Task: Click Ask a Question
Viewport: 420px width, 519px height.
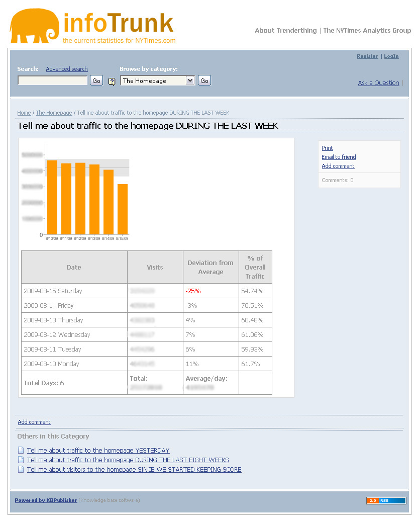Action: click(x=378, y=82)
